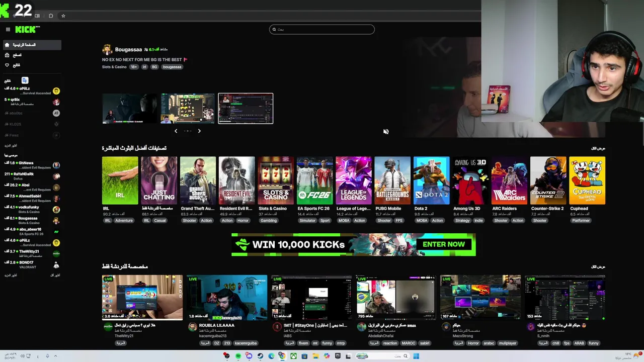Open the hamburger sidebar menu

8,30
